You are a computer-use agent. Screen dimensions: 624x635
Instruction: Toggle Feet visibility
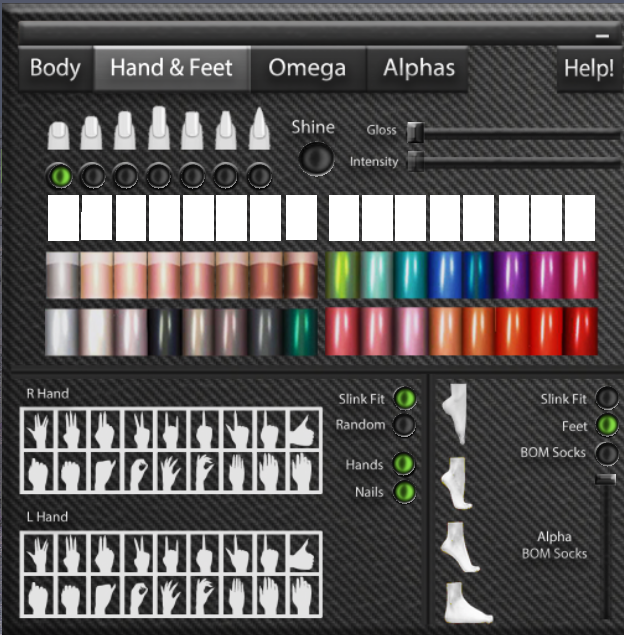(x=607, y=425)
